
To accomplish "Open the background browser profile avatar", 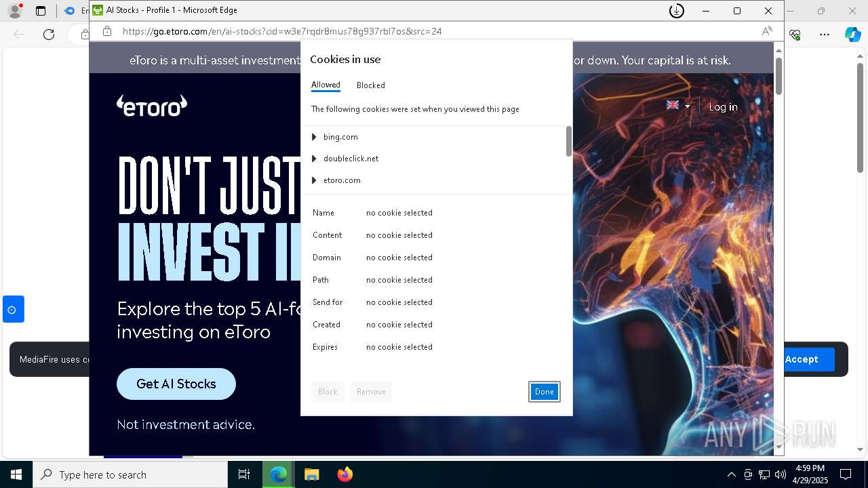I will 14,11.
